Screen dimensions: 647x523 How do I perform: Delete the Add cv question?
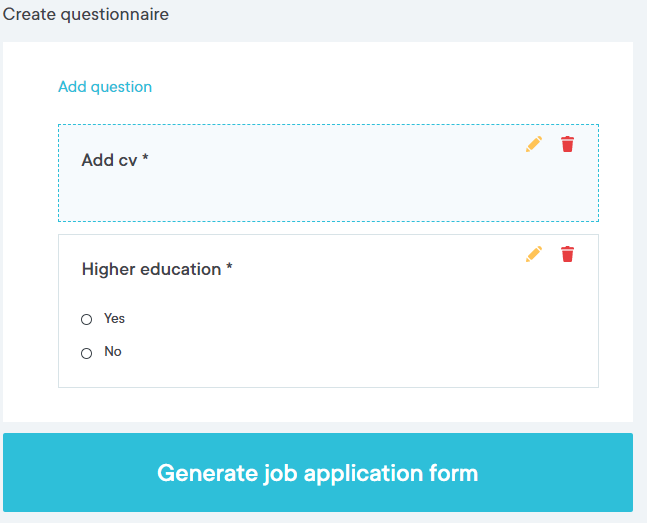tap(568, 144)
